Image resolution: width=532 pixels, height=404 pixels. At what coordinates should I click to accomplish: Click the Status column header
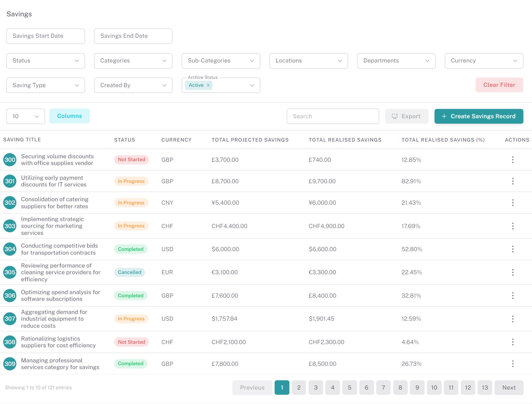125,140
